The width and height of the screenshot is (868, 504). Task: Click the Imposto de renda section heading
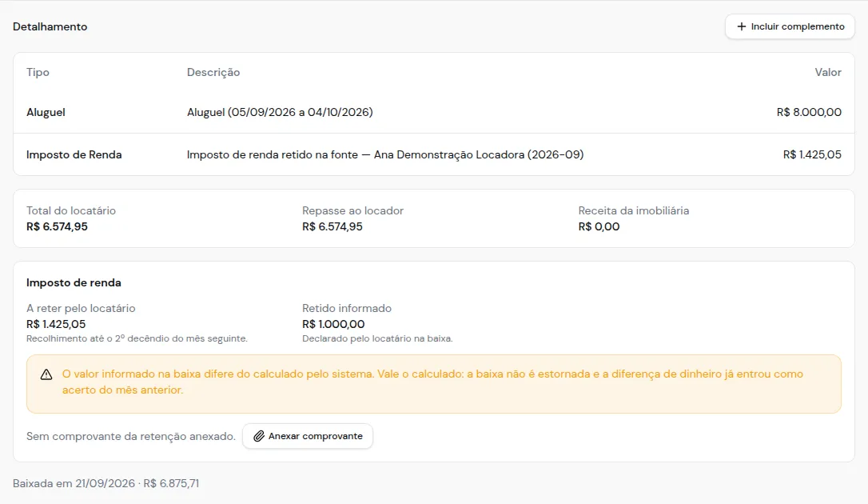[x=74, y=282]
